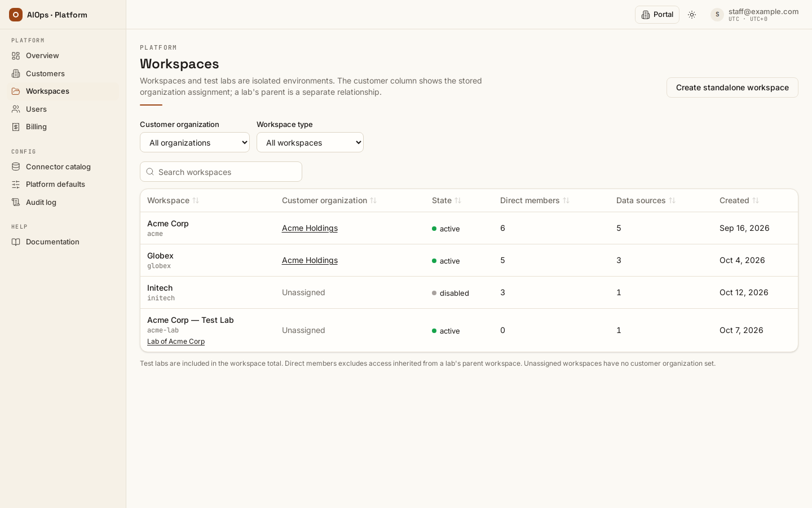Toggle light/dark theme sun icon
812x508 pixels.
tap(692, 15)
